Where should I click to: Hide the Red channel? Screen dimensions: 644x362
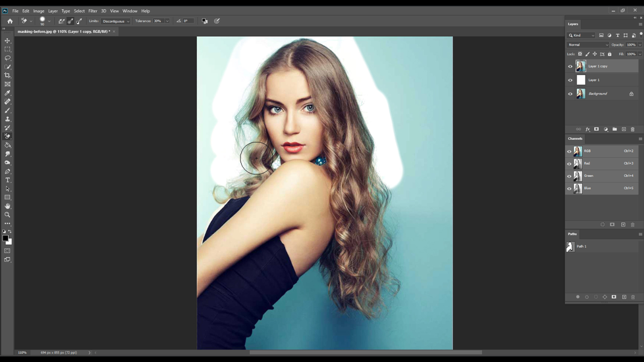pyautogui.click(x=570, y=163)
